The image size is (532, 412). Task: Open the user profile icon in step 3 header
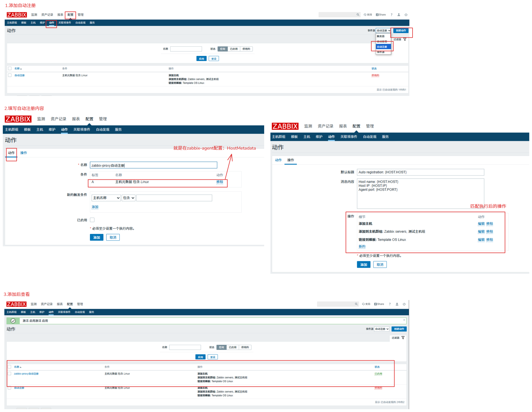pos(397,304)
